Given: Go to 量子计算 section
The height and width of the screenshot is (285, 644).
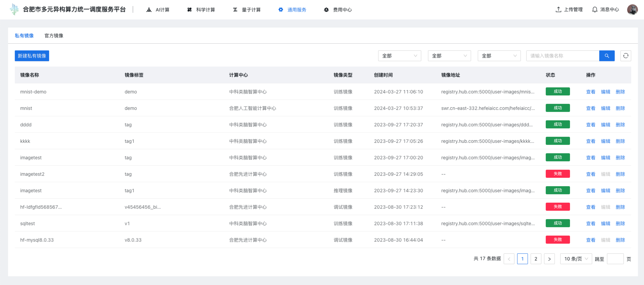Looking at the screenshot, I should (x=247, y=10).
